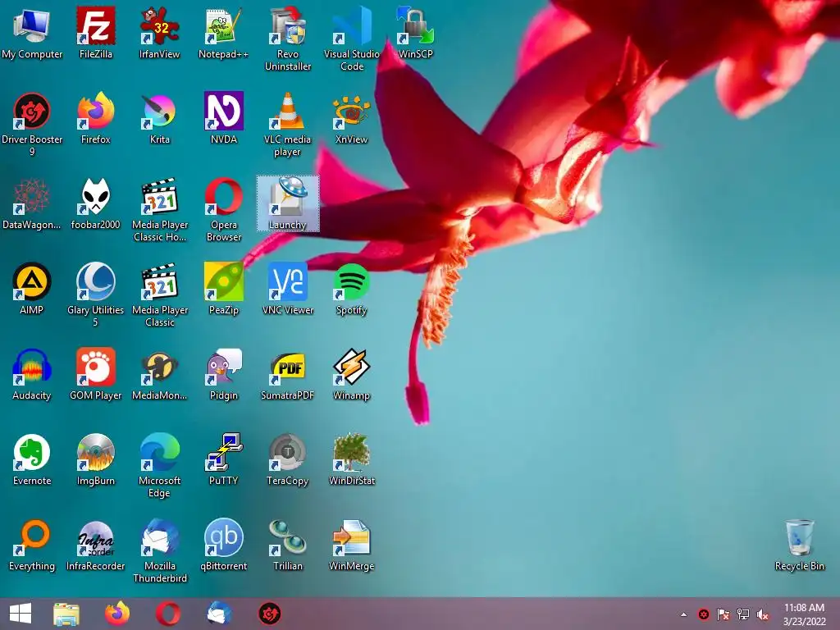Viewport: 840px width, 630px height.
Task: Open Driver Booster from the taskbar
Action: [x=269, y=614]
